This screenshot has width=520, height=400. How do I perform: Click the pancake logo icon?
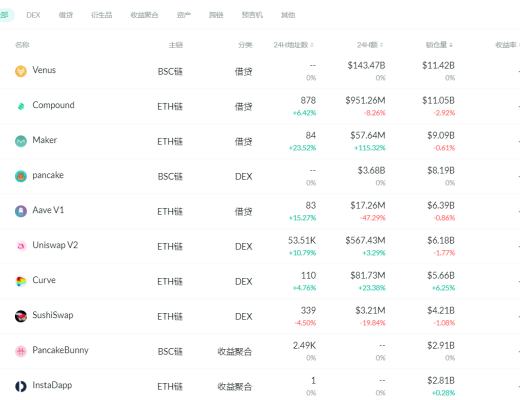click(21, 176)
